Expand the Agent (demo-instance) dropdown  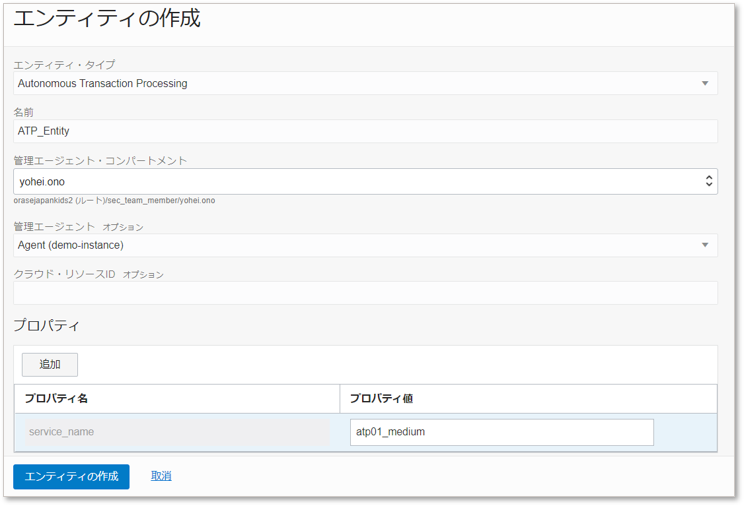coord(350,245)
